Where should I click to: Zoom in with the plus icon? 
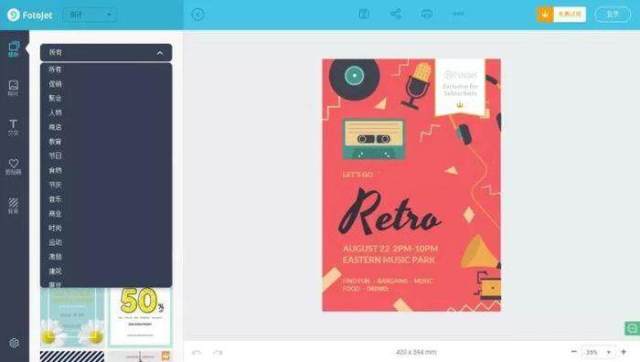pos(624,351)
